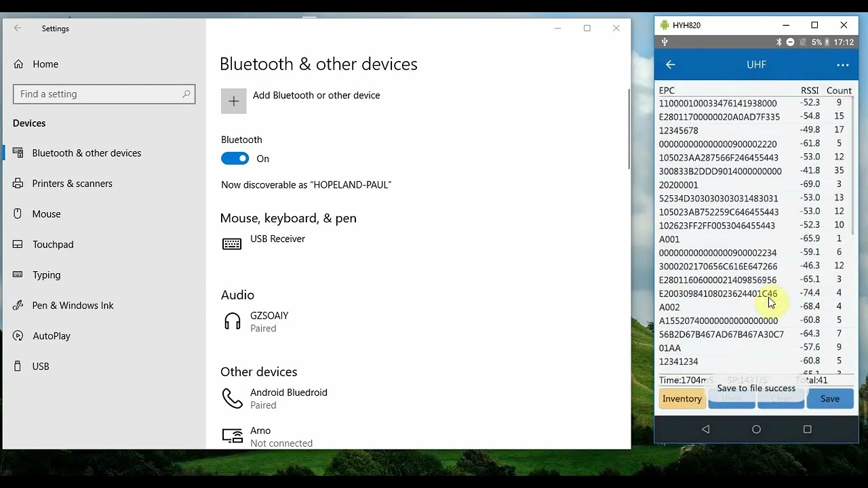Click the no-SIM icon in phone status bar

click(803, 42)
